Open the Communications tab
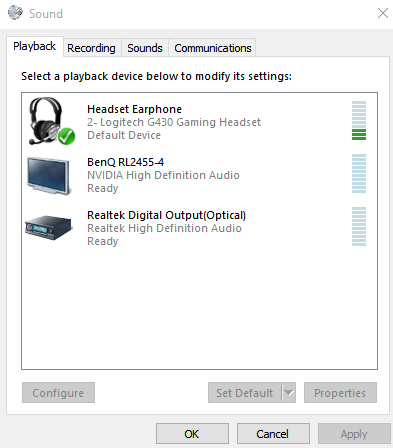The width and height of the screenshot is (393, 448). click(213, 48)
